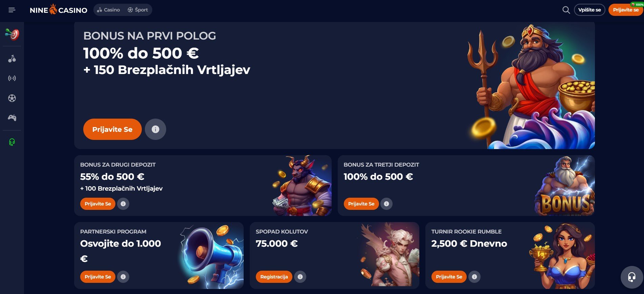Open the live casino broadcast icon

pos(12,78)
